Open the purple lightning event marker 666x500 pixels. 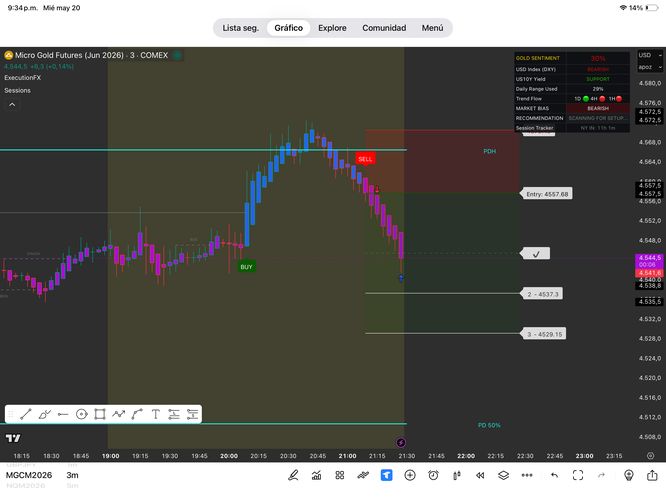tap(401, 443)
